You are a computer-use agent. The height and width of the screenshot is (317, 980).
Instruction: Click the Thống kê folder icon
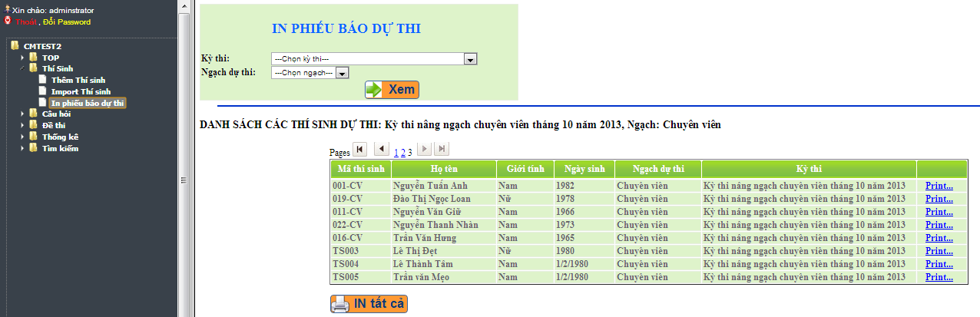33,137
